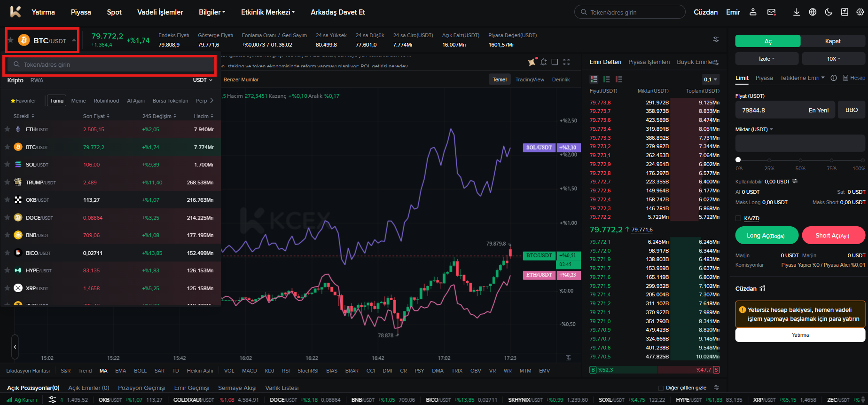This screenshot has width=868, height=405.
Task: Open the language globe icon
Action: 813,12
